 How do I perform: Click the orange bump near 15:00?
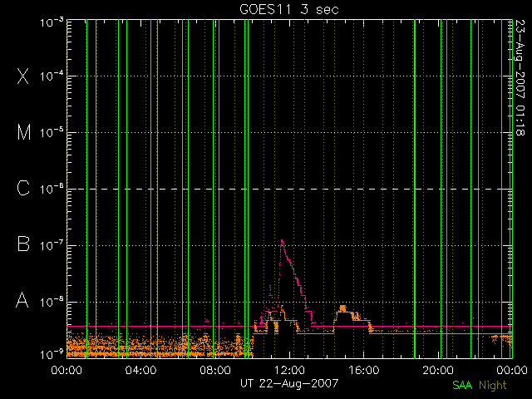342,308
